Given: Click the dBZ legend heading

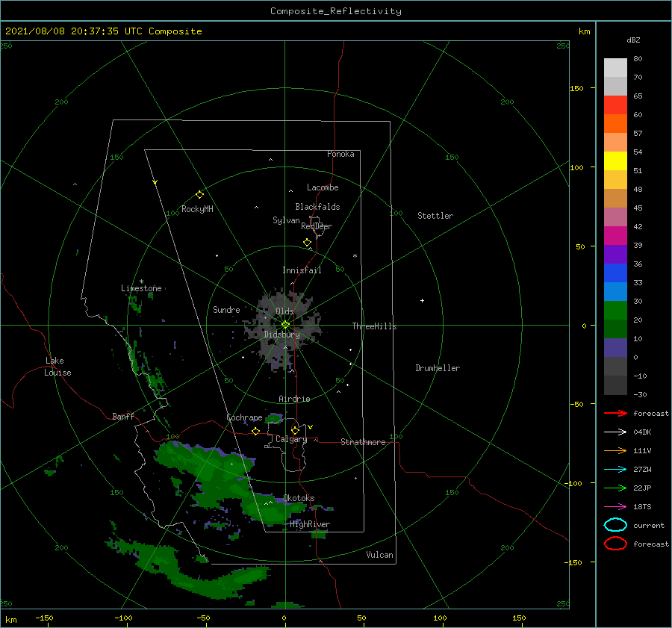Looking at the screenshot, I should pyautogui.click(x=633, y=40).
